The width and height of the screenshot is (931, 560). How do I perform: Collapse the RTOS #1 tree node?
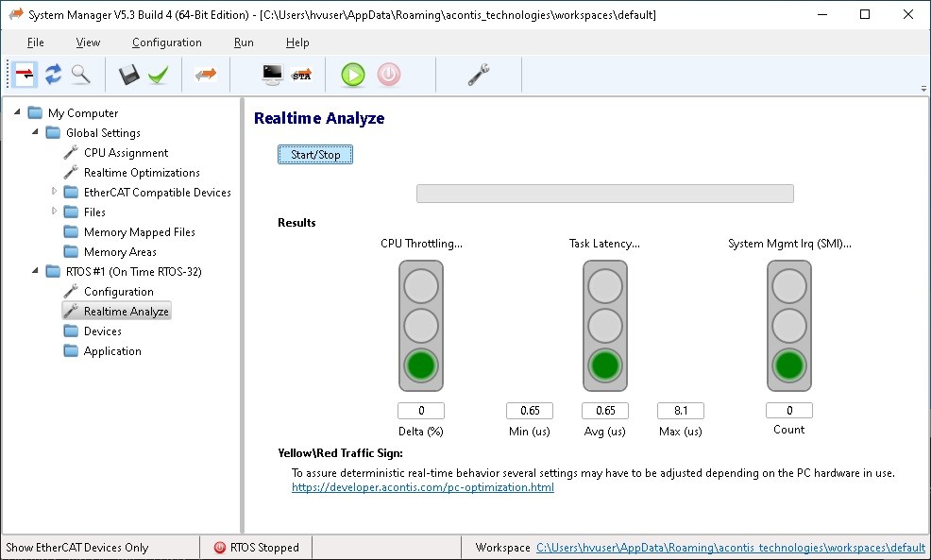pyautogui.click(x=35, y=271)
